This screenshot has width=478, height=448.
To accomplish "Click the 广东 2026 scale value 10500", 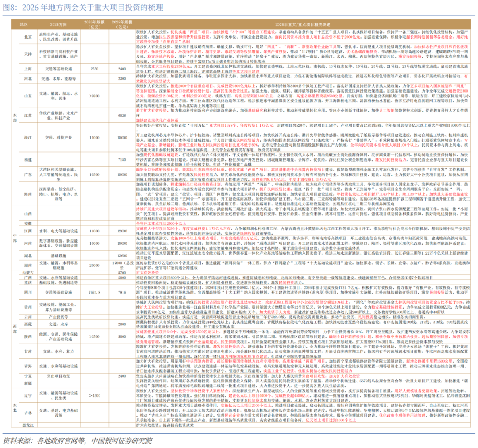I will point(94,174).
